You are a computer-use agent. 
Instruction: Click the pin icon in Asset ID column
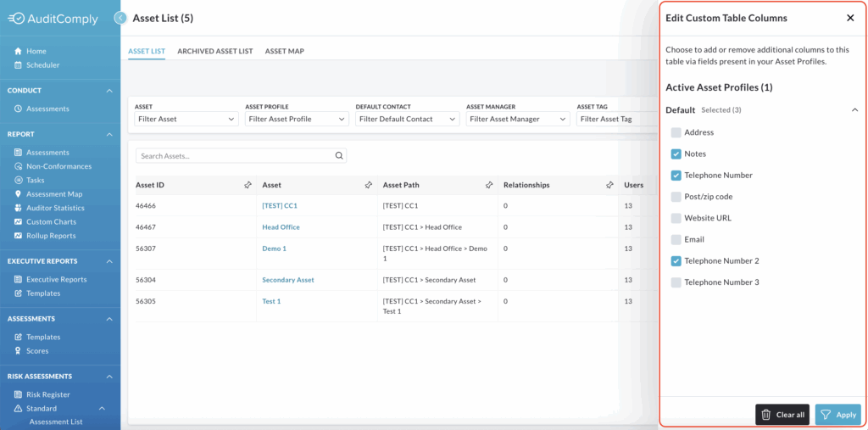[248, 185]
